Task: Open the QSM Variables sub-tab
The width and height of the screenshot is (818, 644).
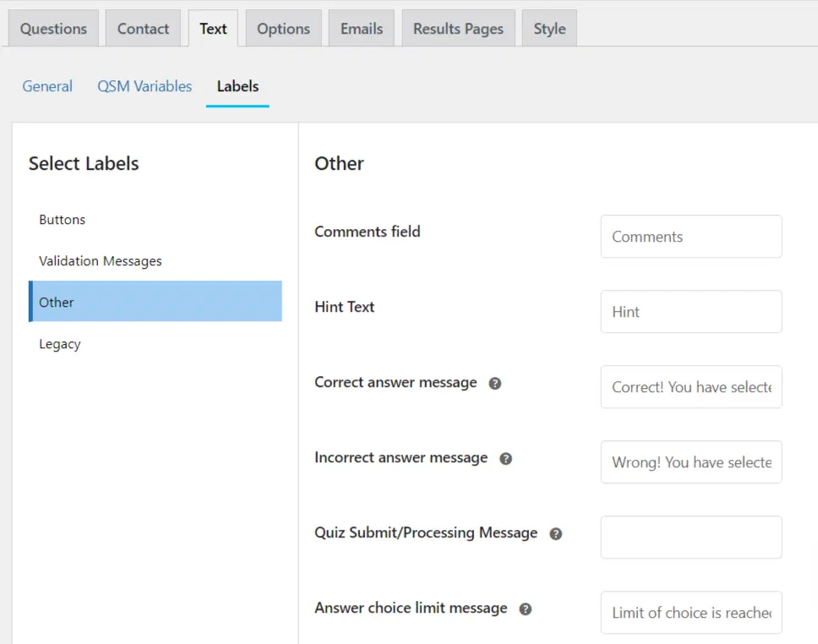Action: coord(145,86)
